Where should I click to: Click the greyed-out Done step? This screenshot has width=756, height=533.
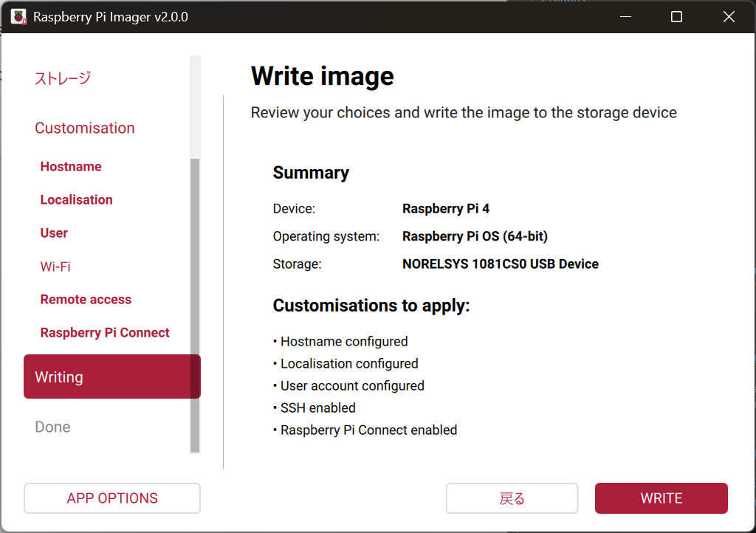(52, 427)
